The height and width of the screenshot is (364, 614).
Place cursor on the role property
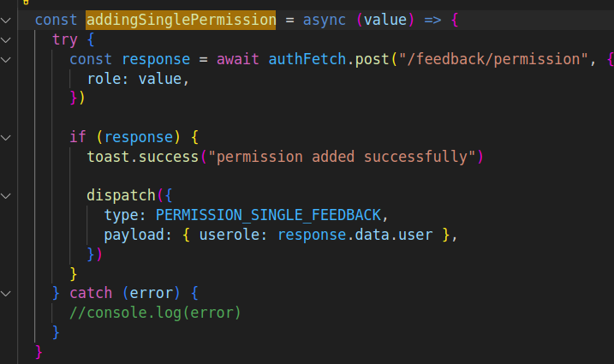tap(104, 79)
